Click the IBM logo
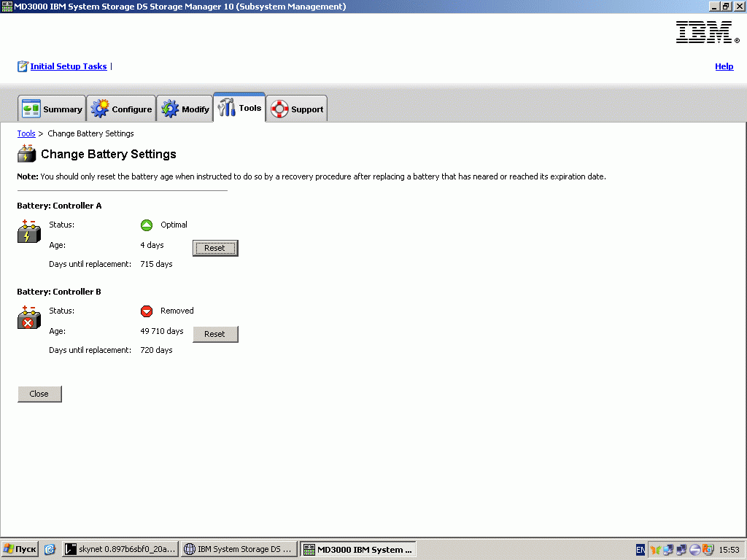The height and width of the screenshot is (560, 747). 704,32
